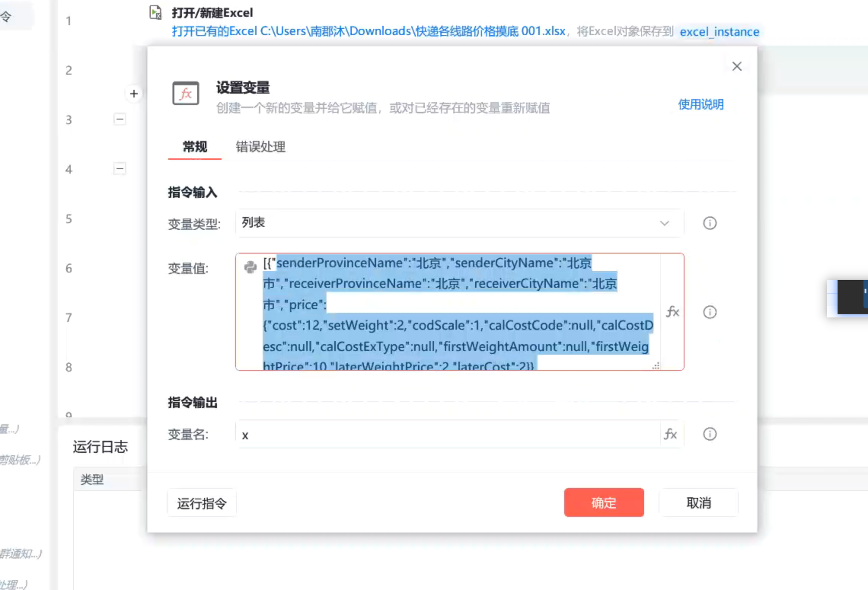Collapse the block at line 4

point(120,169)
